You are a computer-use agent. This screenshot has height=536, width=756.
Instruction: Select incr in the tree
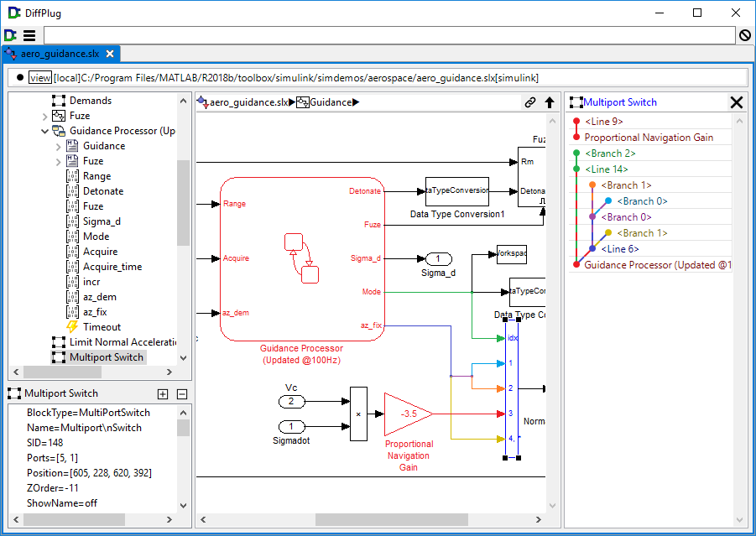[91, 282]
